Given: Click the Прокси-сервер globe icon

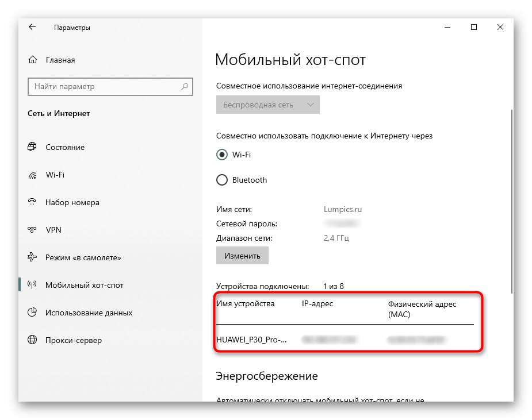Looking at the screenshot, I should click(x=32, y=340).
